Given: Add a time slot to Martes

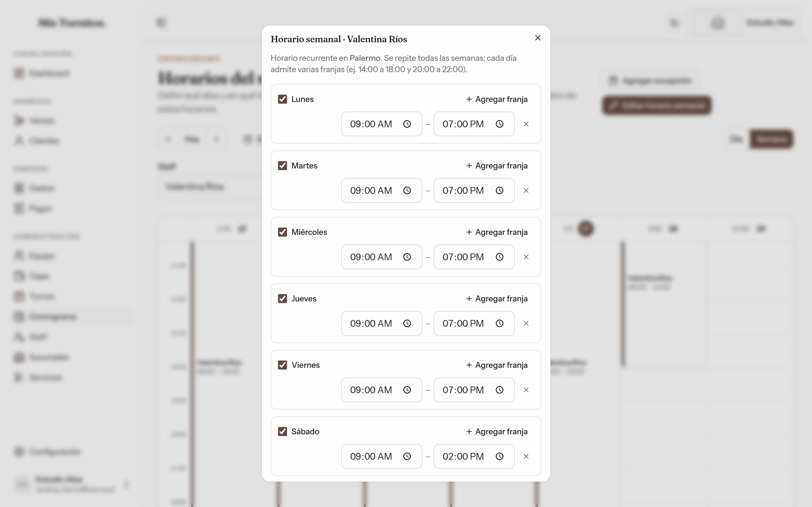Looking at the screenshot, I should pyautogui.click(x=497, y=166).
